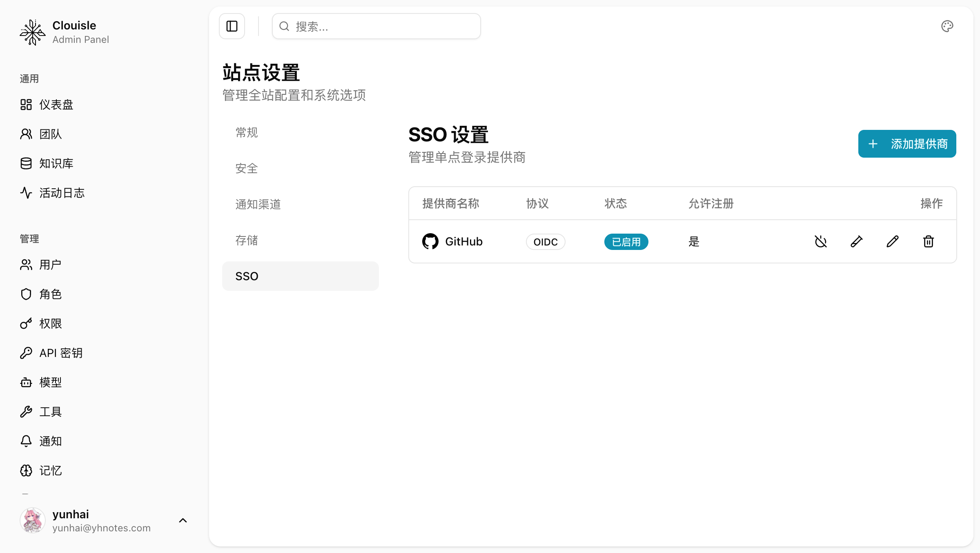Open the API Keys management page
The width and height of the screenshot is (980, 553).
click(60, 353)
